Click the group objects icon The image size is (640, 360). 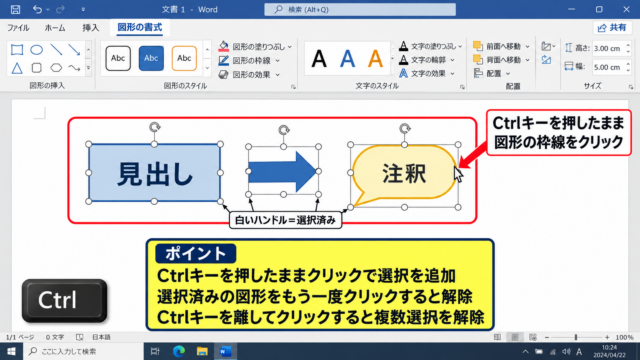[x=548, y=46]
